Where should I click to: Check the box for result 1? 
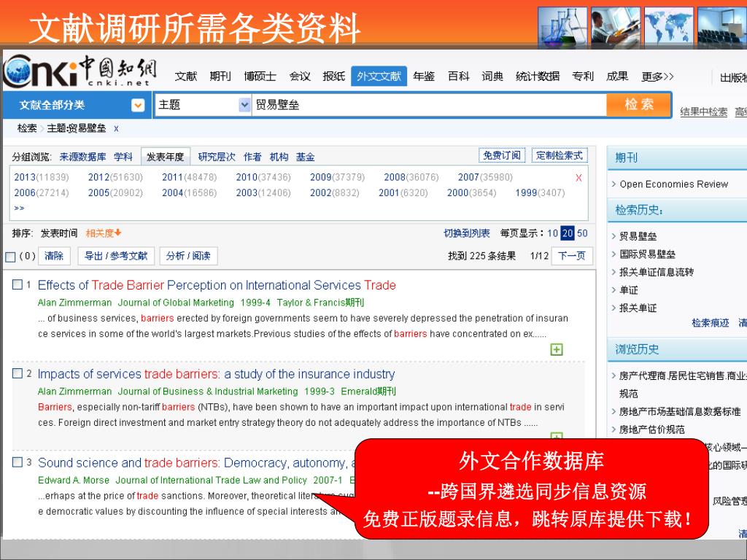coord(18,284)
